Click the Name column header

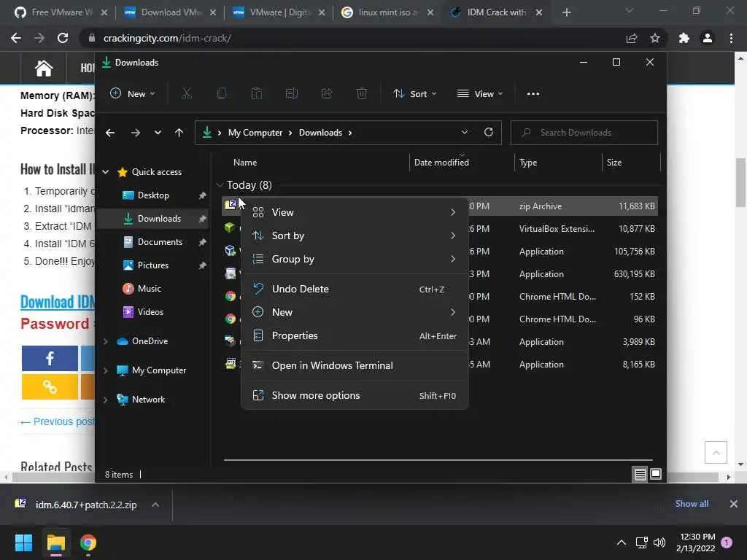(x=245, y=163)
